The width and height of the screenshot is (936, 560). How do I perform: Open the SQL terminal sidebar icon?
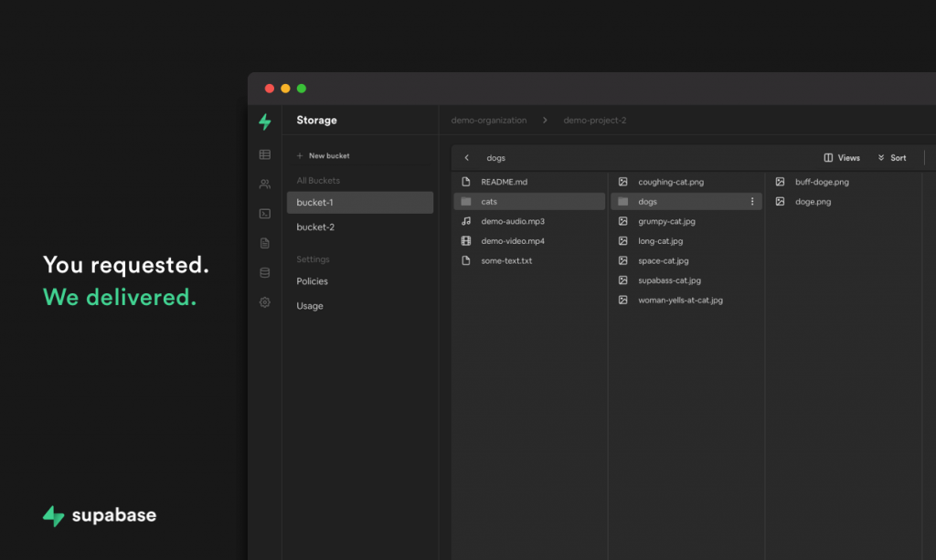[265, 214]
